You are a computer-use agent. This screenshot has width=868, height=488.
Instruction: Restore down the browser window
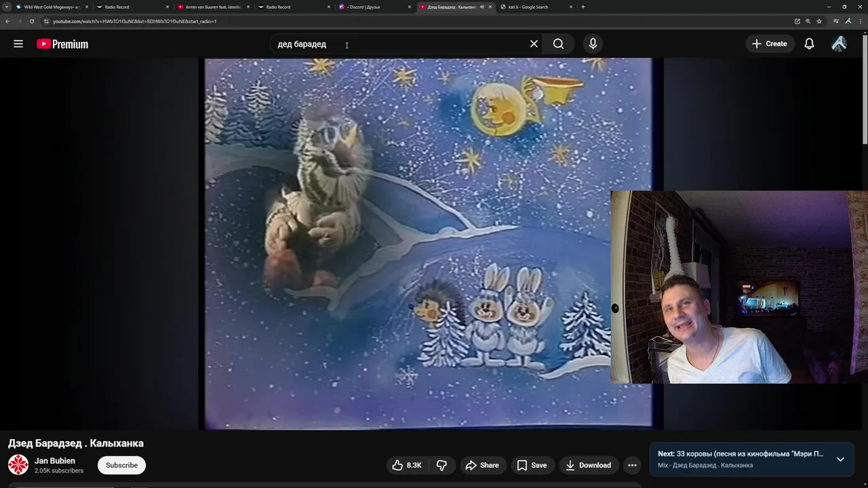tap(844, 7)
